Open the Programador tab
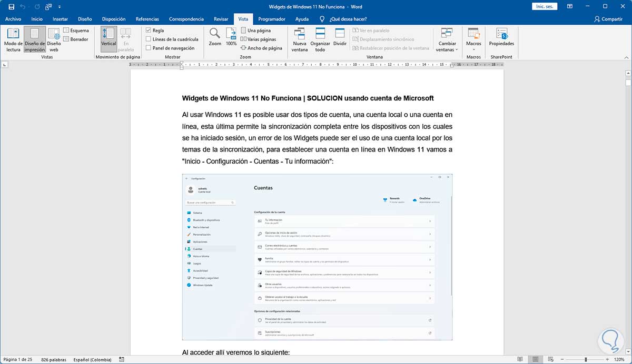 click(x=272, y=19)
